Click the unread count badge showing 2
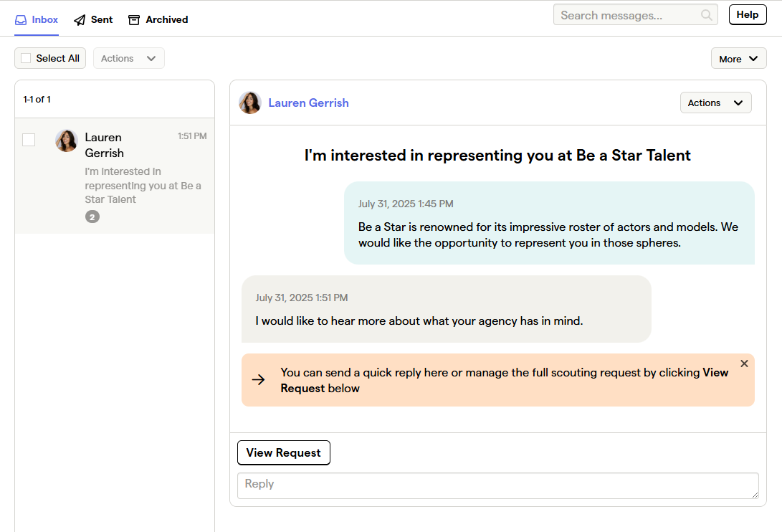Viewport: 782px width, 532px height. point(92,217)
